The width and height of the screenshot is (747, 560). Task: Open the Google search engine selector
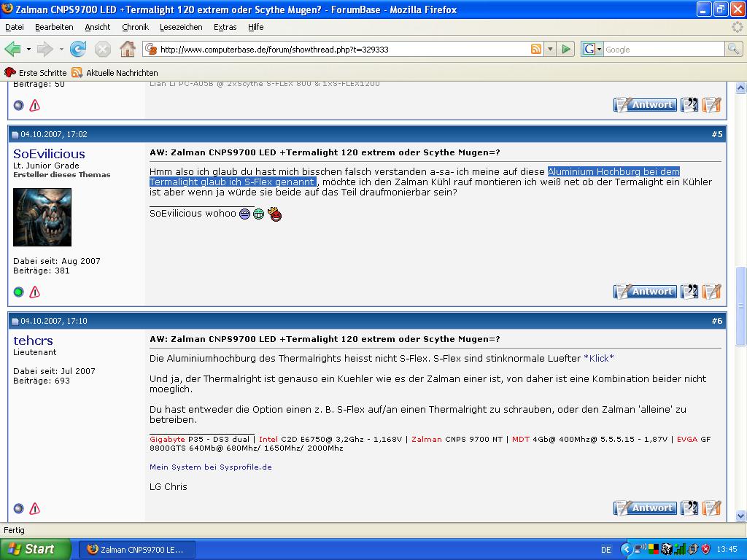pos(592,49)
